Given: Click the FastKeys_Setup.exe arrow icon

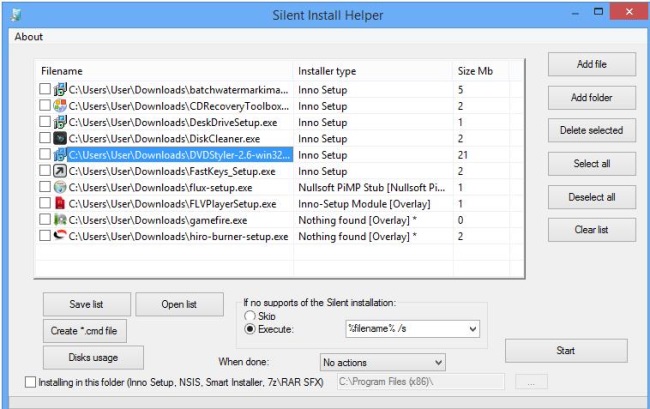Looking at the screenshot, I should coord(60,171).
